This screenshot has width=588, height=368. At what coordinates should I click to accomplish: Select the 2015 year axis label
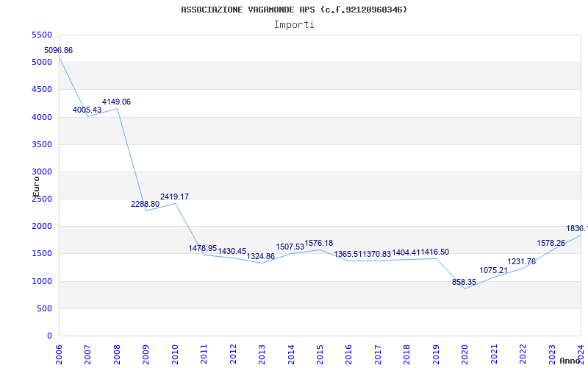tap(320, 354)
